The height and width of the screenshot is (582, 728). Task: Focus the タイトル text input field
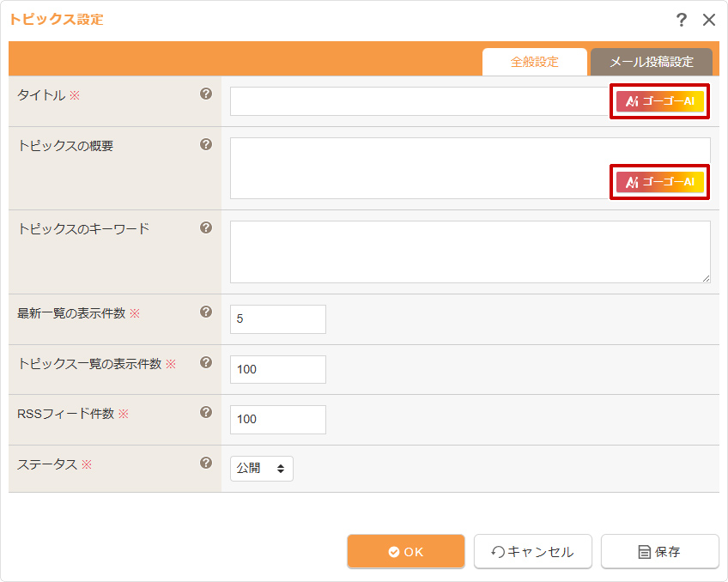click(419, 101)
